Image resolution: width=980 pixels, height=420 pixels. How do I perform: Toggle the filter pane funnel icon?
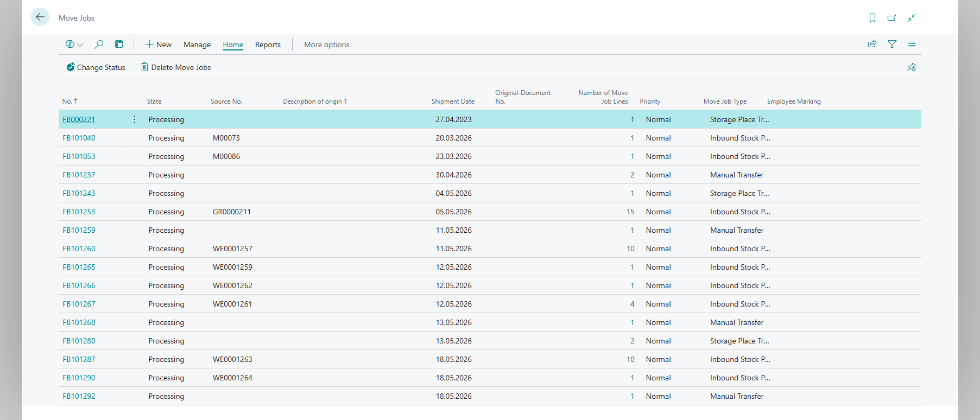pos(892,44)
